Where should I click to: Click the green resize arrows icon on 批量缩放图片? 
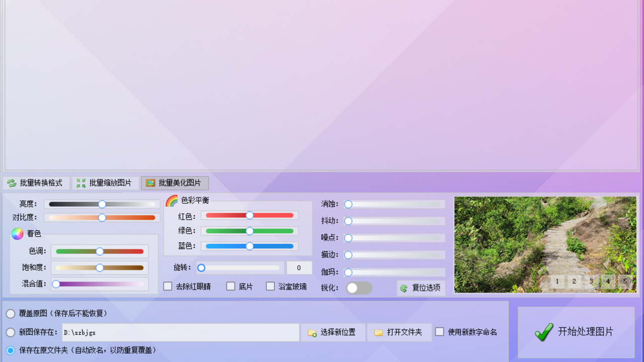(x=80, y=183)
